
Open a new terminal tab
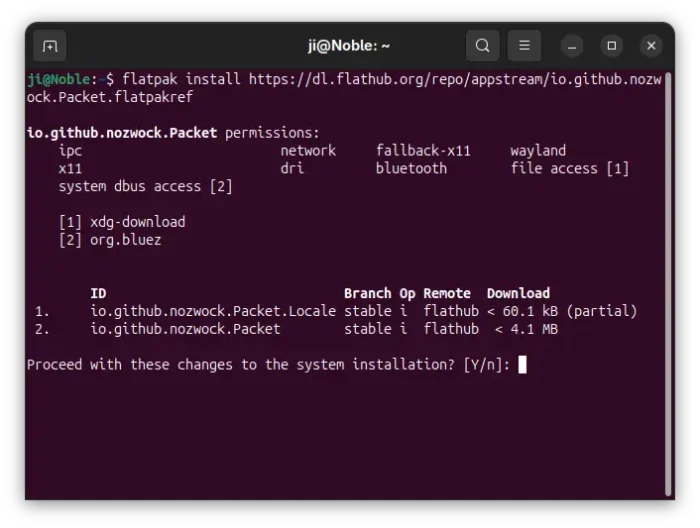click(50, 46)
